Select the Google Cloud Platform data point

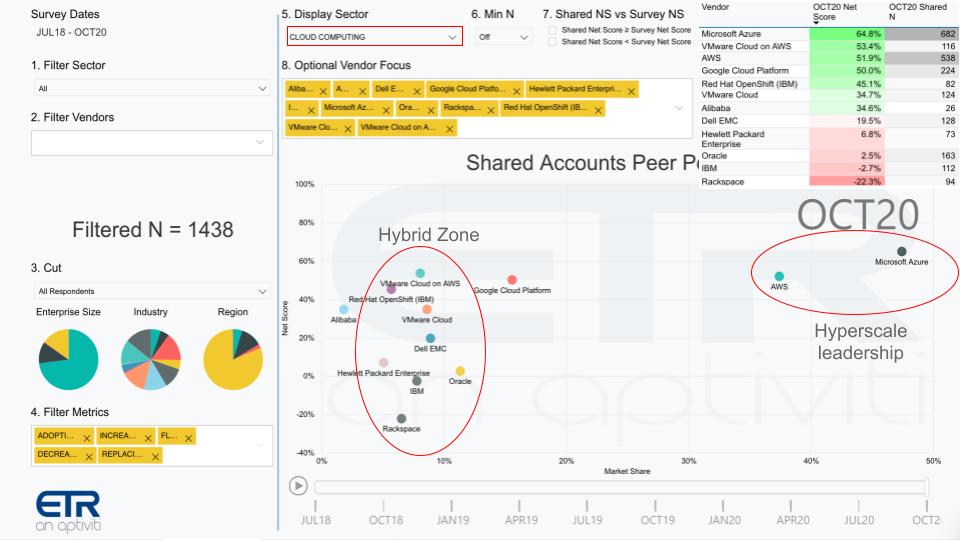click(512, 280)
